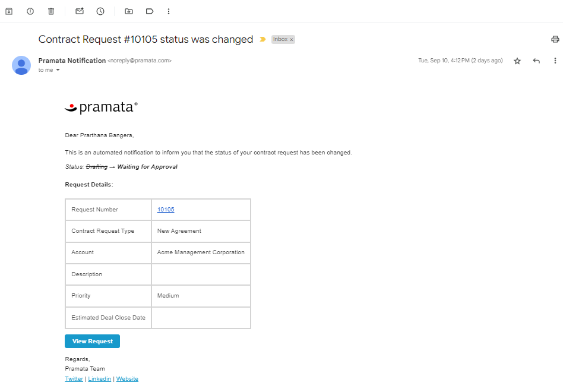The height and width of the screenshot is (392, 563).
Task: Star this Pramata email
Action: 517,61
